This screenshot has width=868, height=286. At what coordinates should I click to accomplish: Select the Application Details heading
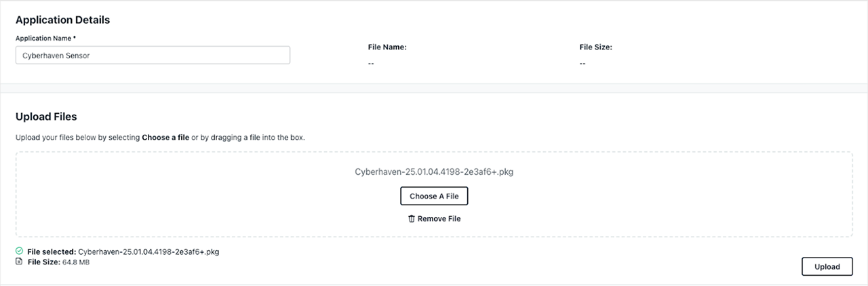62,20
